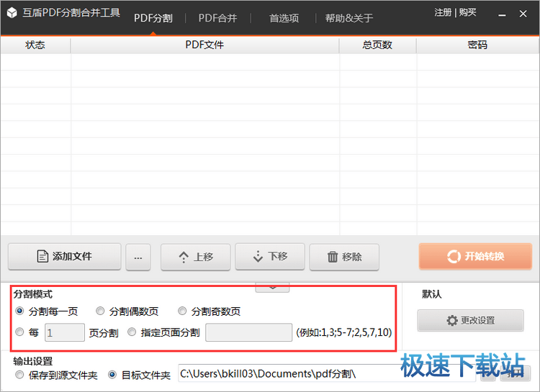540x392 pixels.
Task: Click the 移除 button
Action: click(344, 257)
